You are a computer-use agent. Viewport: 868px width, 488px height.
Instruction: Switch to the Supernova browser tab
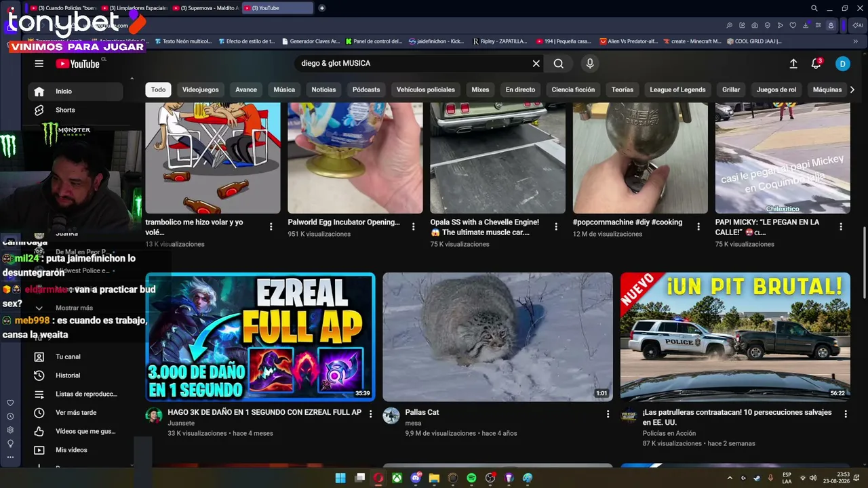[206, 8]
